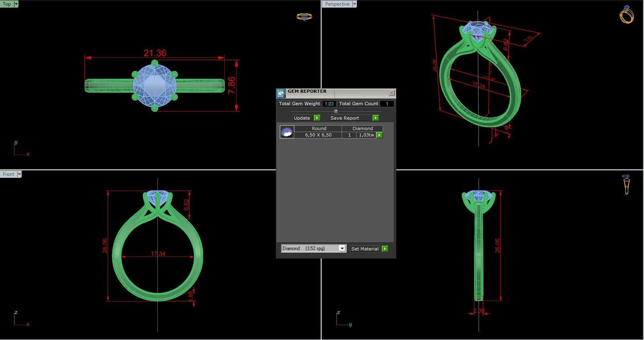The image size is (644, 340).
Task: Select the round diamond gem thumbnail
Action: 287,132
